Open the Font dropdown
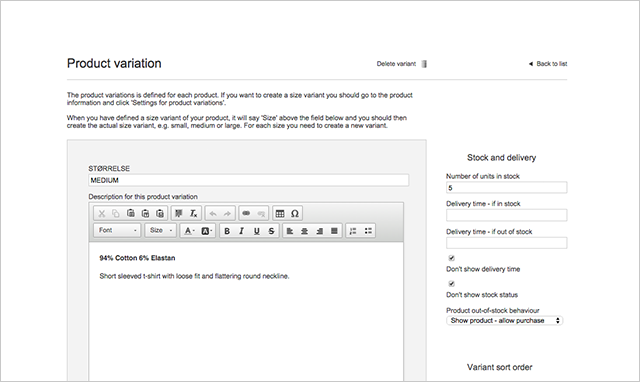Viewport: 640px width, 382px height. [117, 231]
